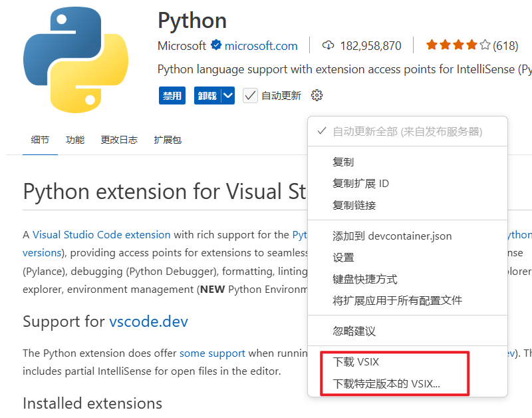The width and height of the screenshot is (532, 418).
Task: Click the star rating row
Action: pos(458,45)
